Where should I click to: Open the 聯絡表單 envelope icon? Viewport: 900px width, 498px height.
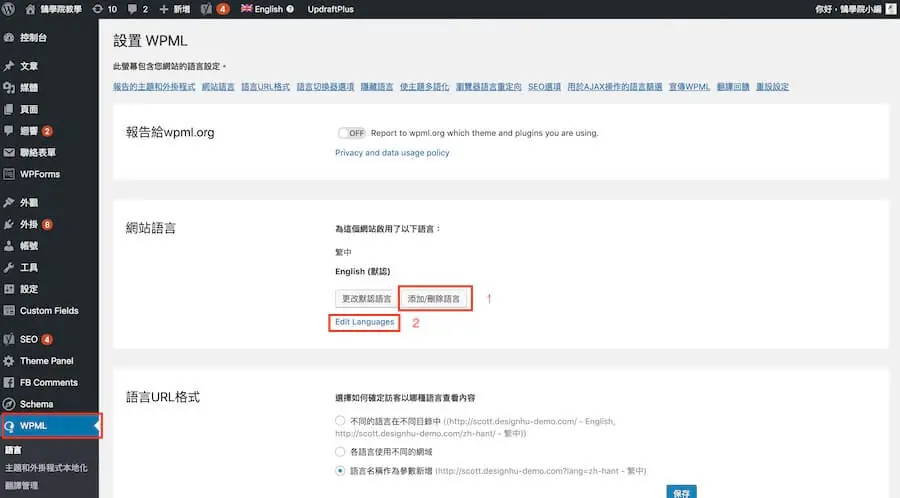pyautogui.click(x=9, y=153)
